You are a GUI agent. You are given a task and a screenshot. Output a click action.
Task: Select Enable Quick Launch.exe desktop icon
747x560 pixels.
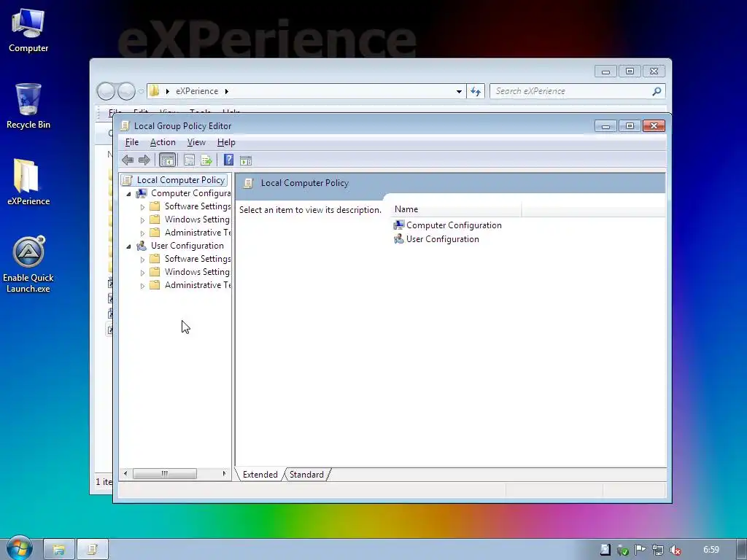(28, 265)
